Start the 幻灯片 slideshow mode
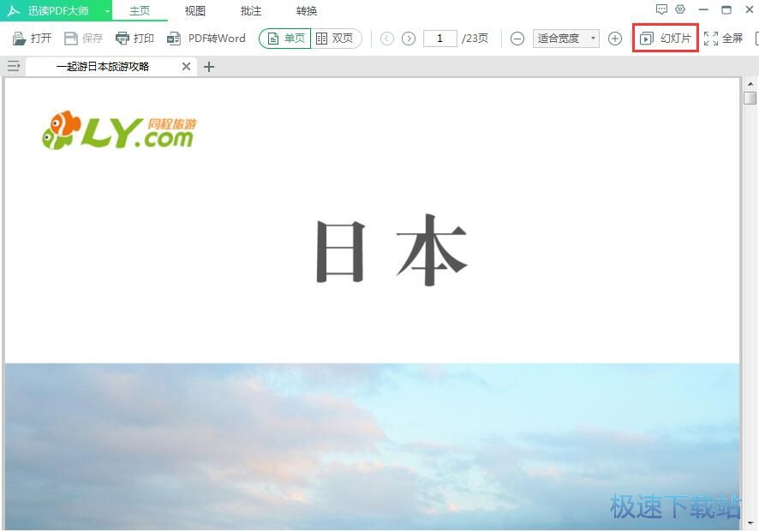This screenshot has height=532, width=759. 666,38
